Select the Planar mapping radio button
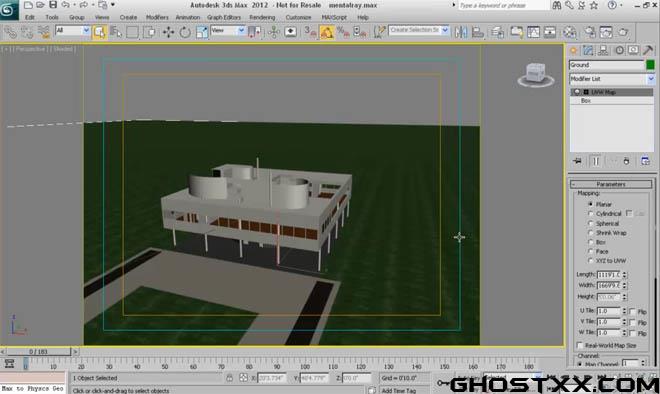 coord(591,204)
